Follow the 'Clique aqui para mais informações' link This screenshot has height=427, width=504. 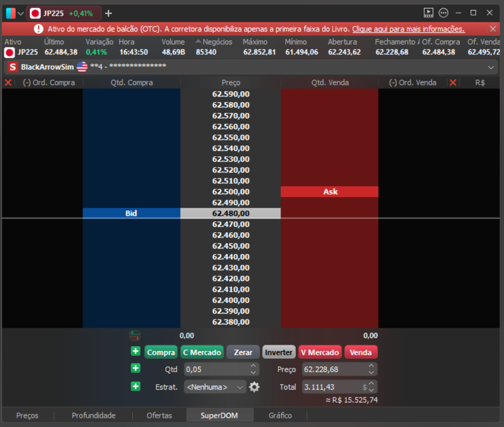point(408,29)
